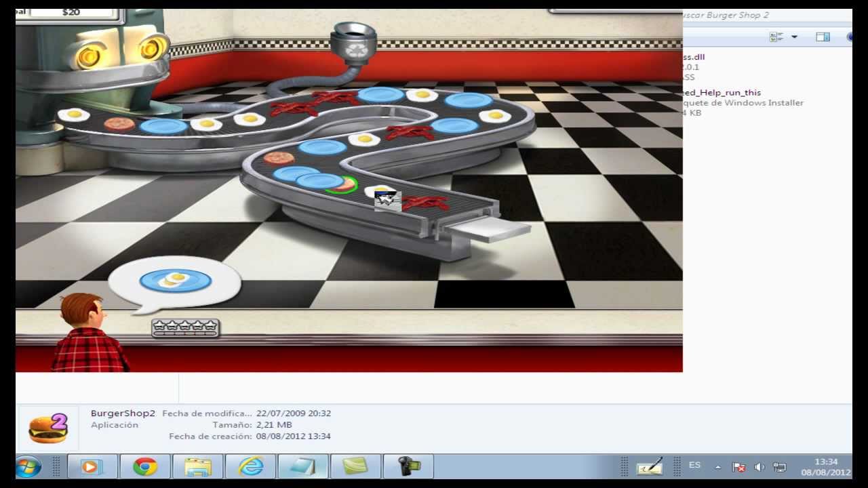Screen dimensions: 868x488
Task: Launch Internet Explorer from the taskbar
Action: 250,467
